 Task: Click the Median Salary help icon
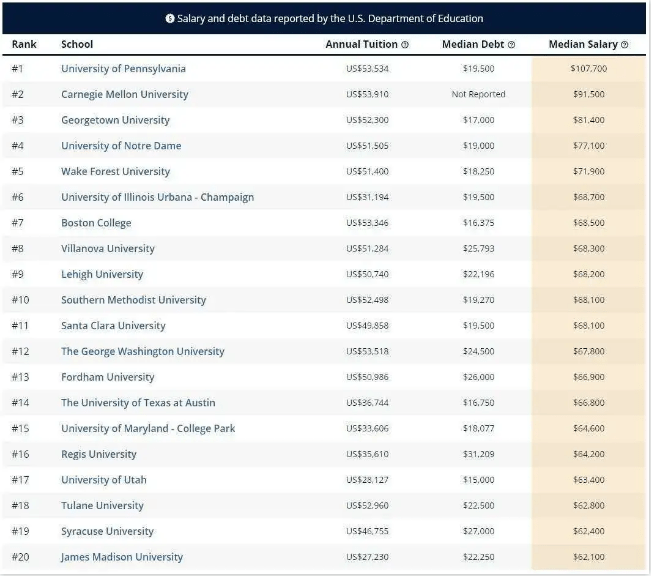click(x=624, y=45)
